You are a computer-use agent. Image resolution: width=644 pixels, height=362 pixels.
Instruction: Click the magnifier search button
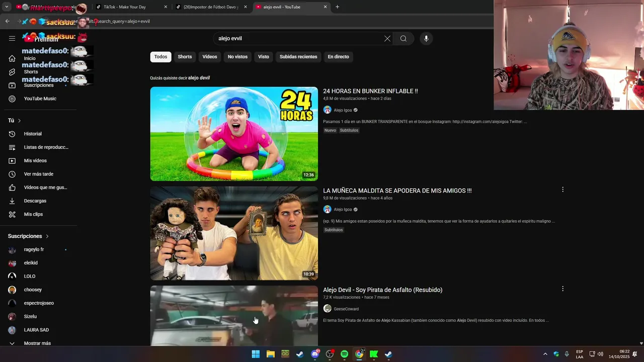point(404,39)
